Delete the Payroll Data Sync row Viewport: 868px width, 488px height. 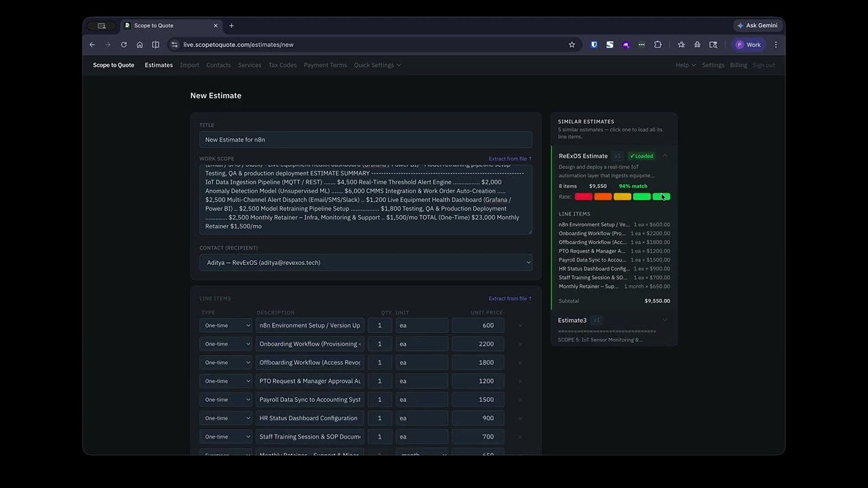(x=520, y=400)
